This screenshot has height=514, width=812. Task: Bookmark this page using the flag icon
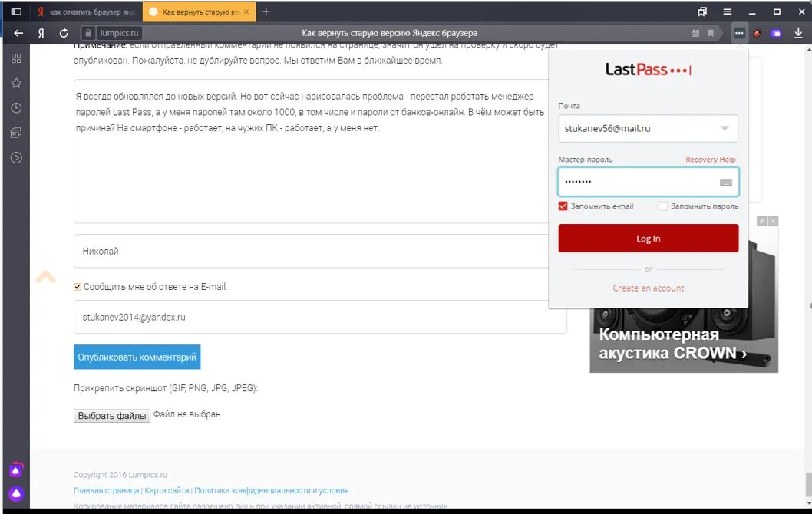point(711,33)
